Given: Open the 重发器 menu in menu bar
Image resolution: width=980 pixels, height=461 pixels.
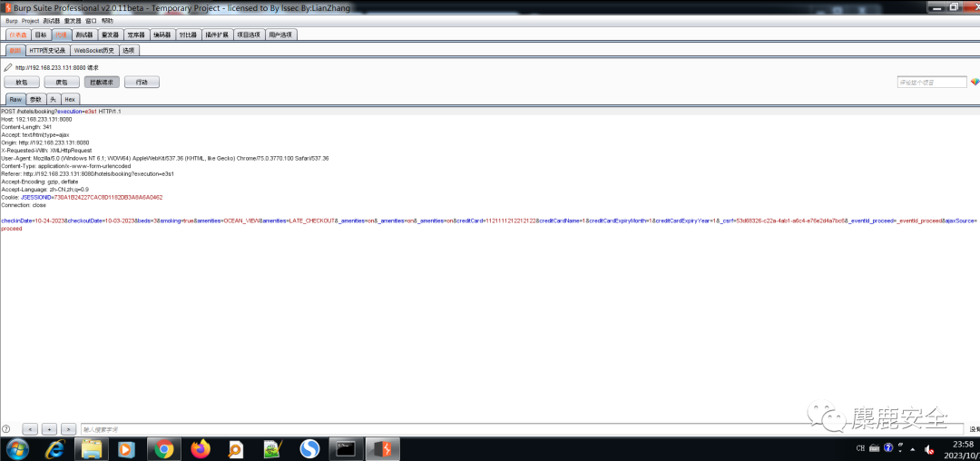Looking at the screenshot, I should 73,21.
